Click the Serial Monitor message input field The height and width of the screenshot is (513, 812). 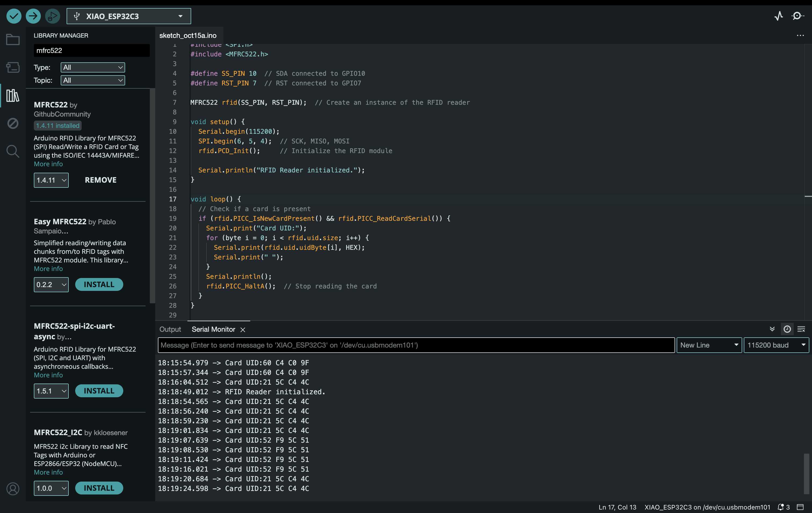(416, 345)
